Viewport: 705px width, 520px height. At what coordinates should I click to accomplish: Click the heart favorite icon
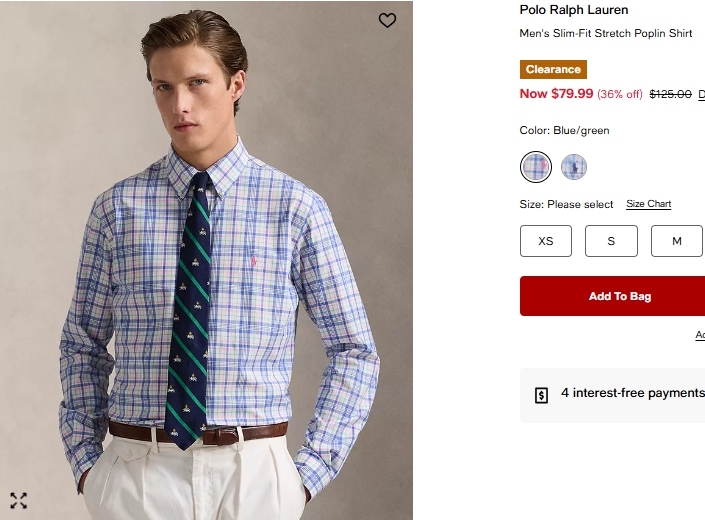coord(387,20)
